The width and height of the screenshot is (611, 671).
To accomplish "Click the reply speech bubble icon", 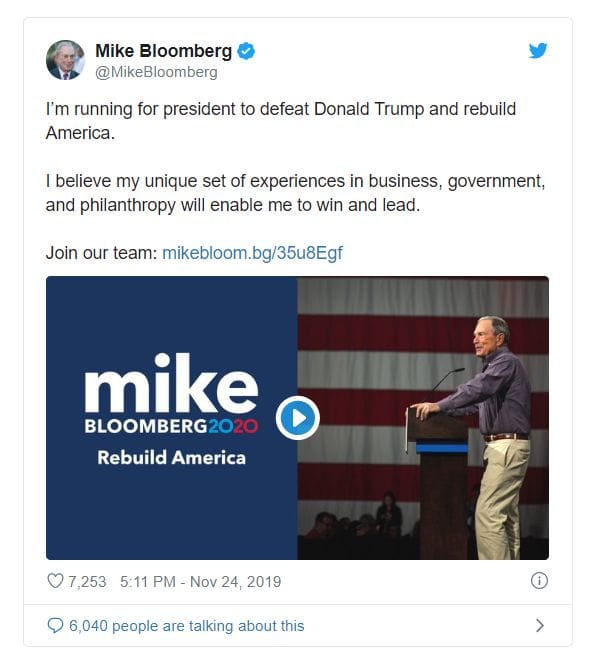I will point(55,626).
